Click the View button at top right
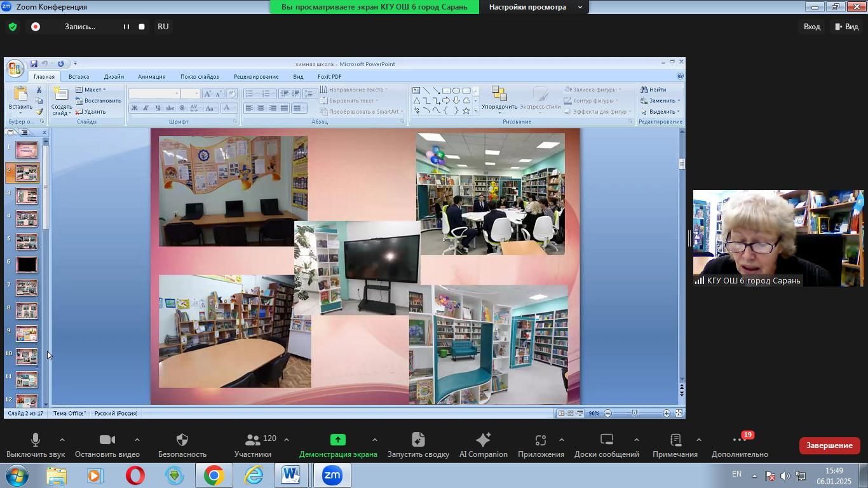The image size is (868, 488). coord(846,27)
